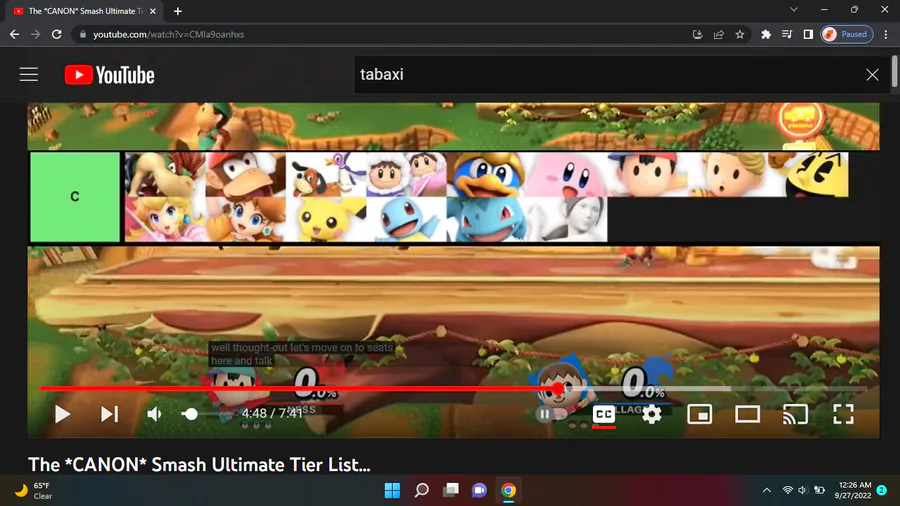
Task: Open the media control icon
Action: [787, 34]
